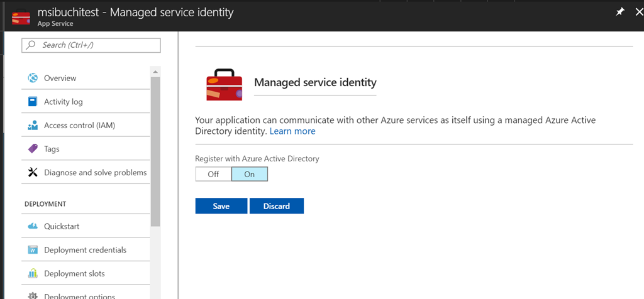Turn On Azure Active Directory registration
Image resolution: width=644 pixels, height=299 pixels.
(x=250, y=174)
